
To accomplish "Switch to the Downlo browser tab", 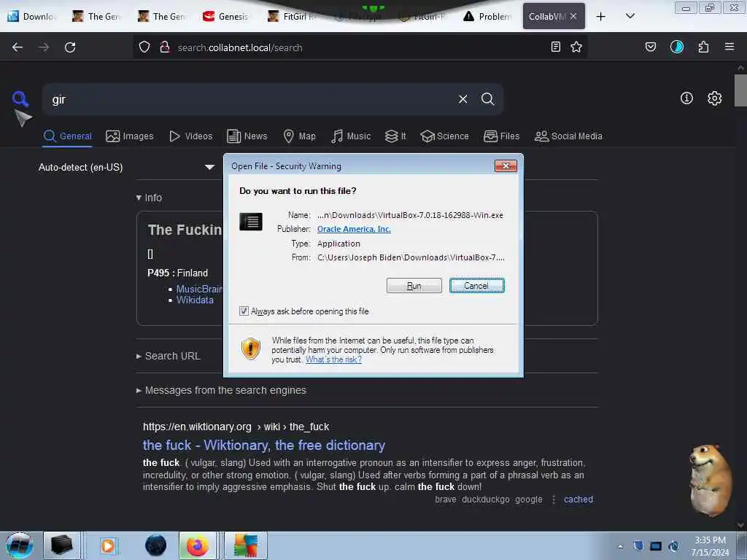I will pyautogui.click(x=31, y=17).
